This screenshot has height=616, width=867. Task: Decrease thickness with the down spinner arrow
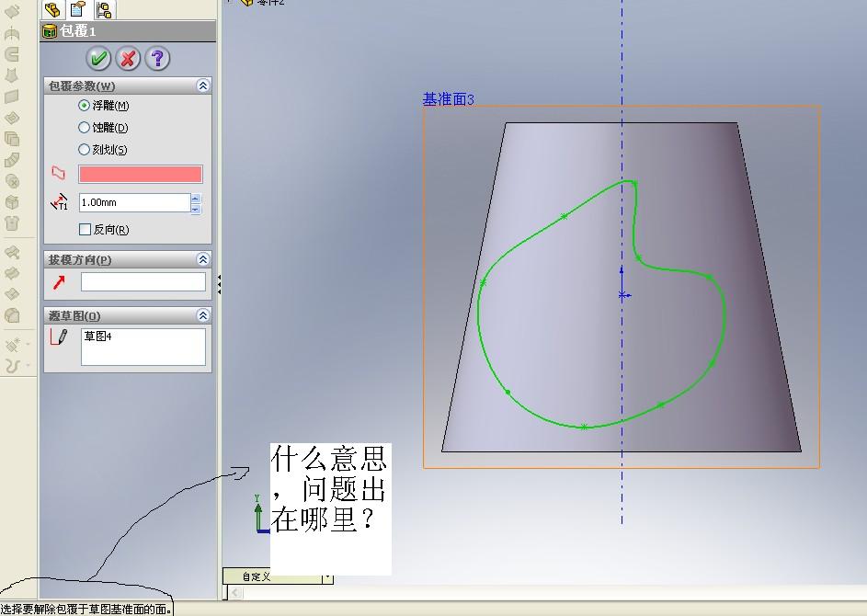point(195,208)
